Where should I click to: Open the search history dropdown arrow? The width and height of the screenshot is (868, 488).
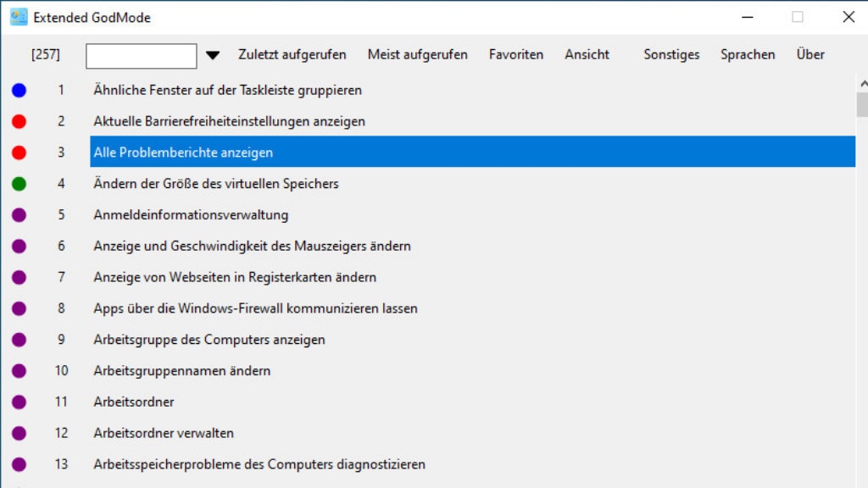point(213,55)
